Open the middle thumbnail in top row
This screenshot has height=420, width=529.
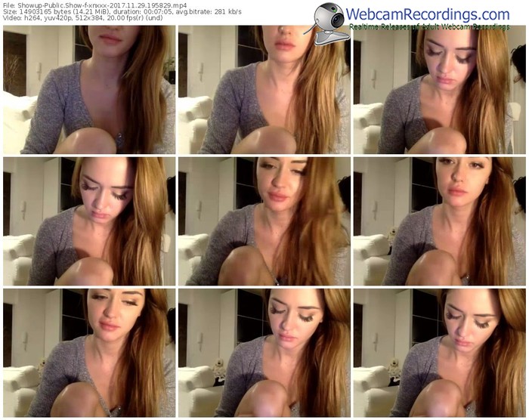[x=264, y=89]
